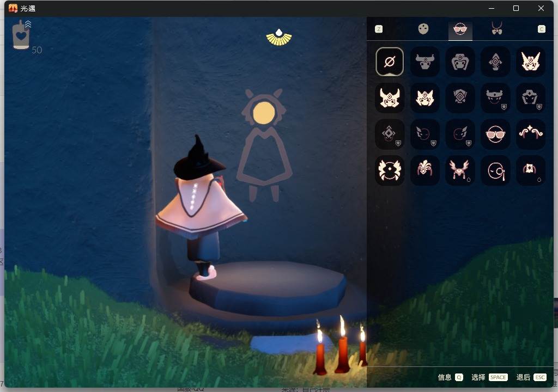Select the smiling horned mask with shield badge
The height and width of the screenshot is (392, 558).
click(x=495, y=98)
